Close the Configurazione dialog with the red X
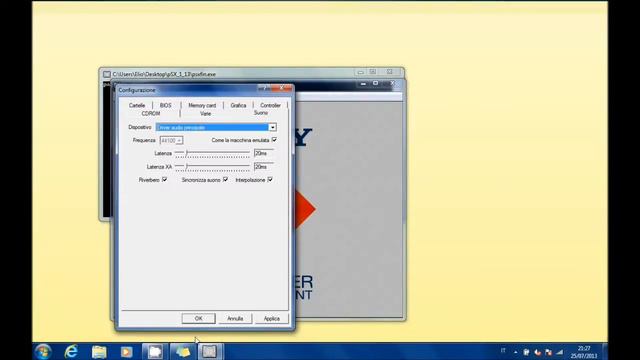 click(x=281, y=88)
